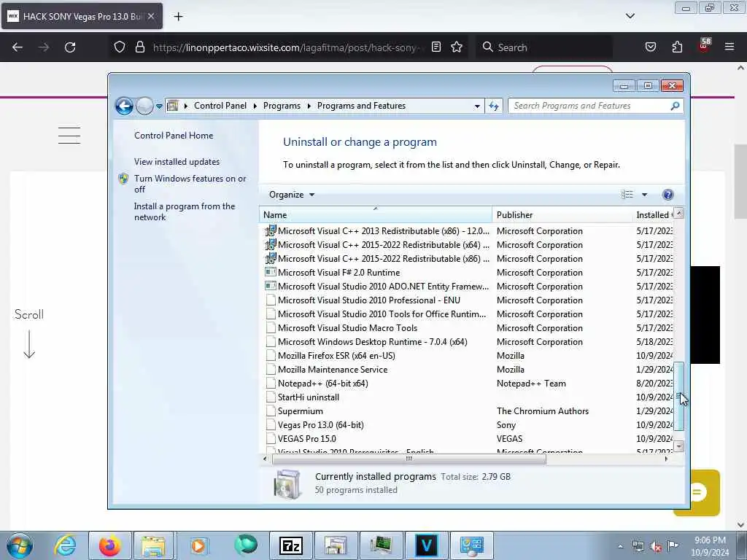Open the Windows Start orb
747x560 pixels.
click(20, 546)
